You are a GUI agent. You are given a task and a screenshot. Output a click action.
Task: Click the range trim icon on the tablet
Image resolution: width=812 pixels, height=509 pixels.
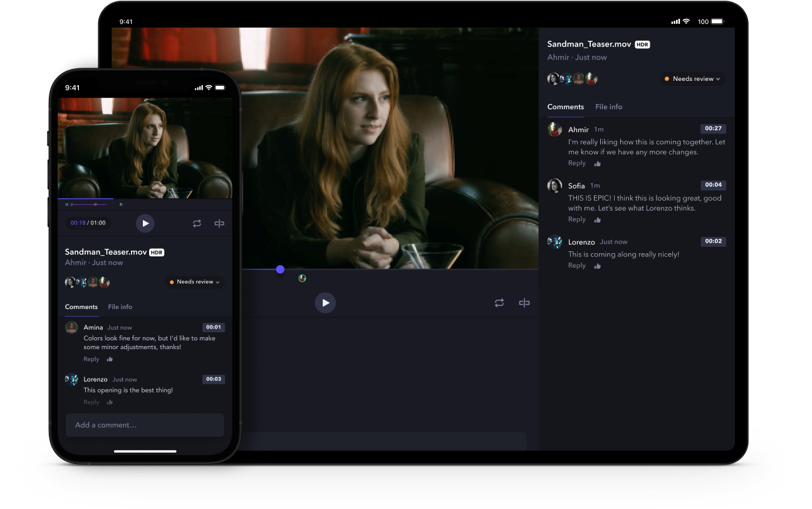tap(524, 303)
